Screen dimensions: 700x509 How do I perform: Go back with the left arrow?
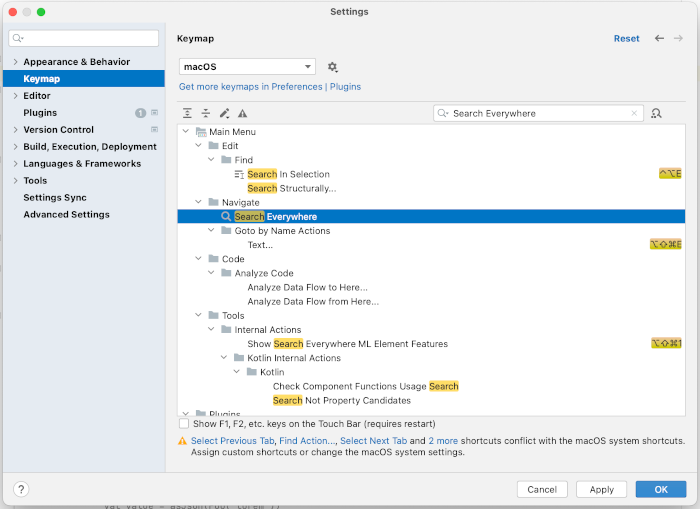coord(659,38)
